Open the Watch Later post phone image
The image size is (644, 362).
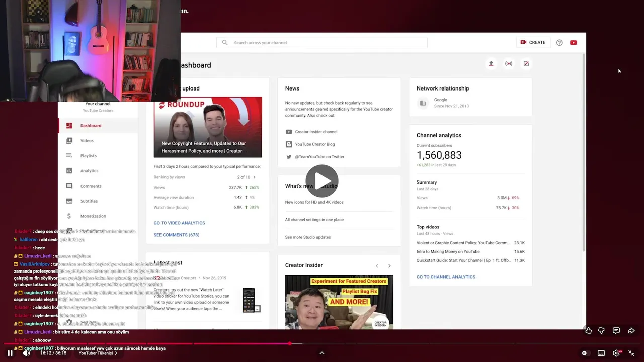249,300
